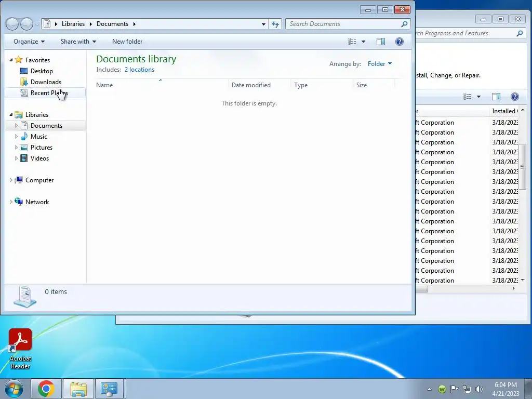Expand the Pictures library node

pyautogui.click(x=16, y=147)
